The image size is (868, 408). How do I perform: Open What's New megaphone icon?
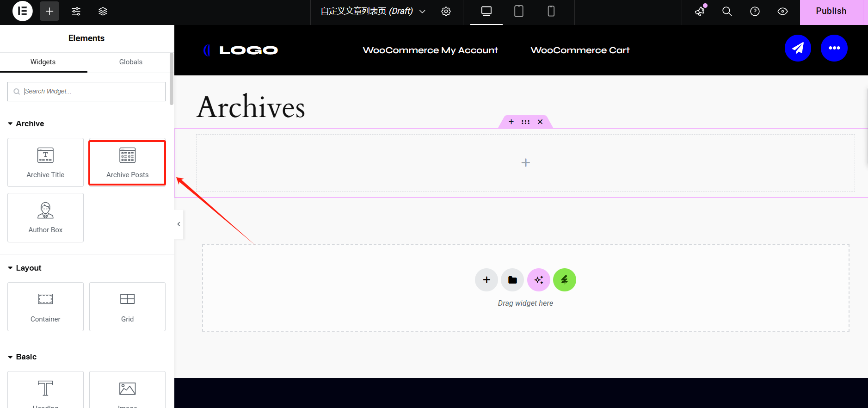[700, 11]
